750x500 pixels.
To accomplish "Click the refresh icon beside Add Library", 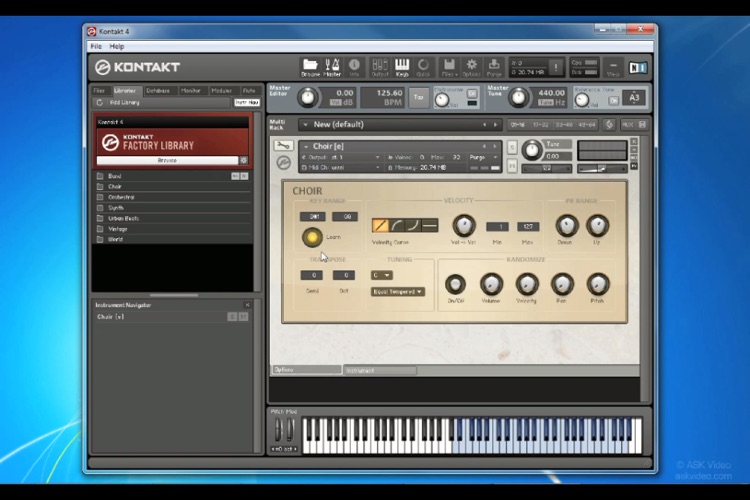I will pos(99,102).
